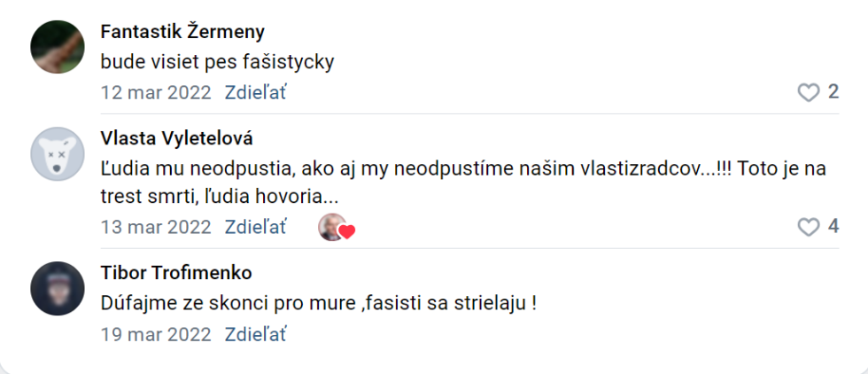Image resolution: width=868 pixels, height=374 pixels.
Task: Click like count 4 on second comment
Action: tap(833, 227)
